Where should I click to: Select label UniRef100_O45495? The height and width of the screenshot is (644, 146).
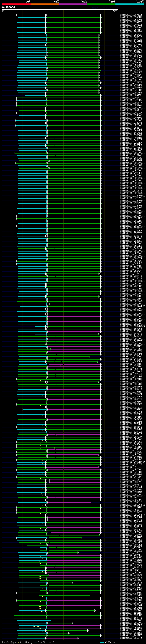pyautogui.click(x=131, y=419)
